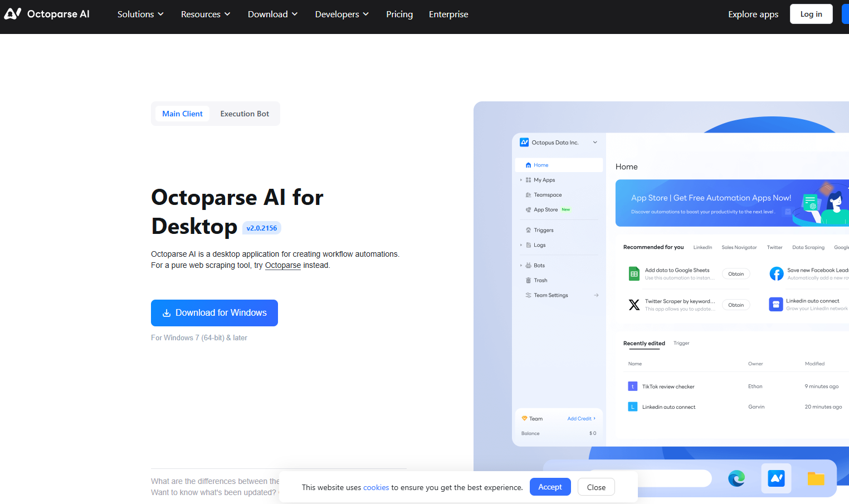Go to the Enterprise page

point(448,14)
